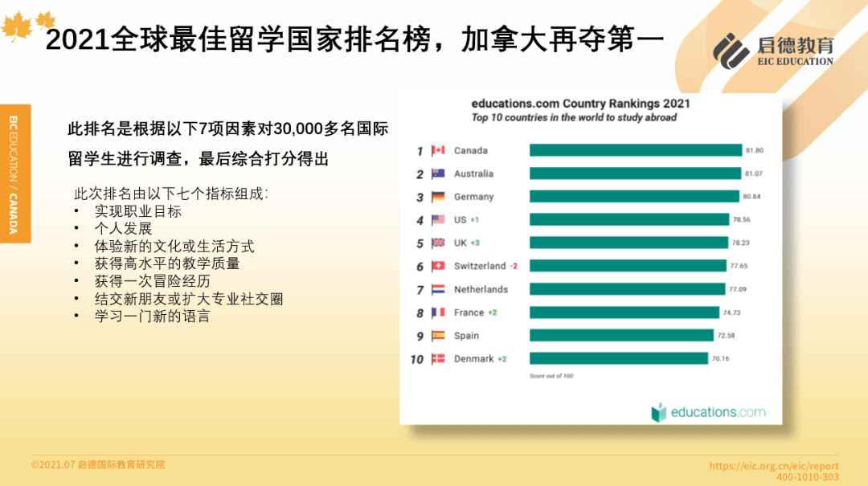Click the Denmark flag icon

pyautogui.click(x=438, y=359)
